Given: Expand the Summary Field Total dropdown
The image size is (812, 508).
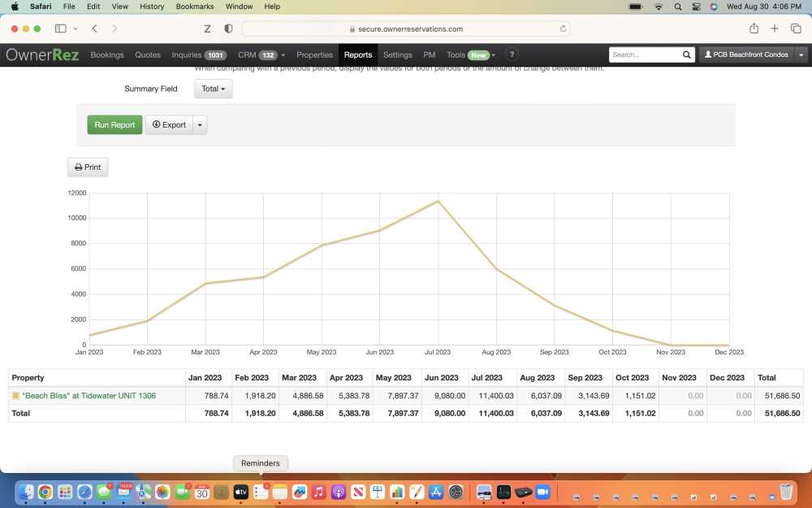Looking at the screenshot, I should tap(213, 89).
